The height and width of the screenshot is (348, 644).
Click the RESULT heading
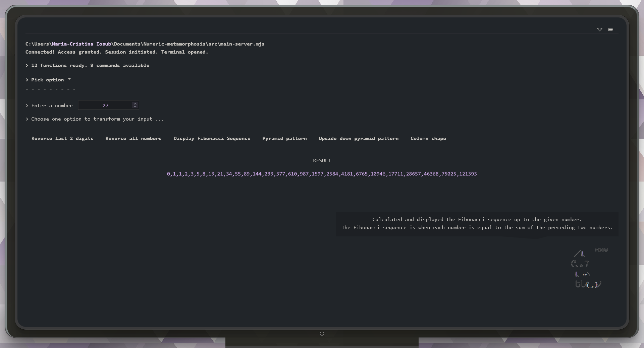tap(321, 160)
